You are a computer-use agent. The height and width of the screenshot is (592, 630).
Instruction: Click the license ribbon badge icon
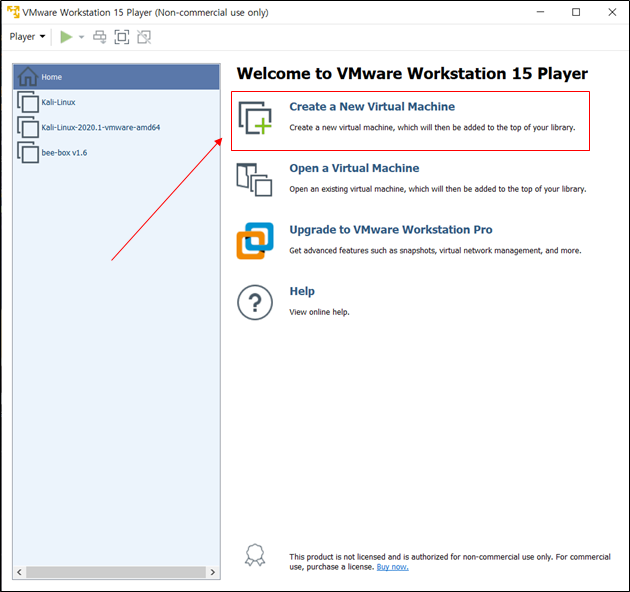point(255,555)
